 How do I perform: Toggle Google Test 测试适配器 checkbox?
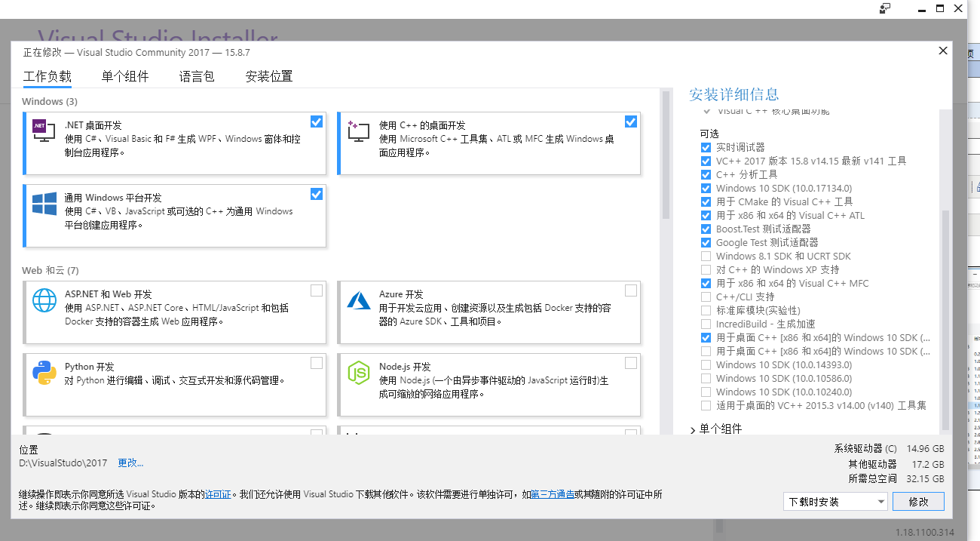coord(706,242)
